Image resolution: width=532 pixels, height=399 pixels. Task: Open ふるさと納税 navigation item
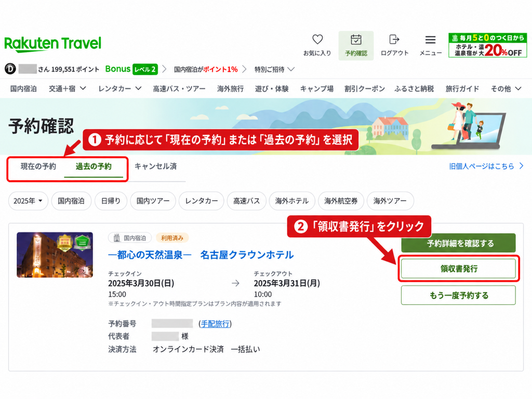tap(414, 88)
